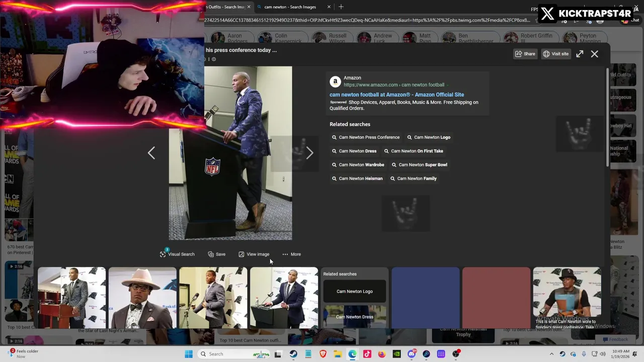Click the Cam Newton Logo tile in the strip
Image resolution: width=644 pixels, height=362 pixels.
tap(355, 292)
